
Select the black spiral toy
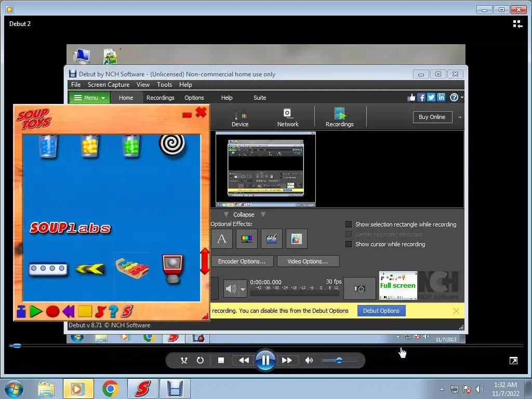point(172,145)
